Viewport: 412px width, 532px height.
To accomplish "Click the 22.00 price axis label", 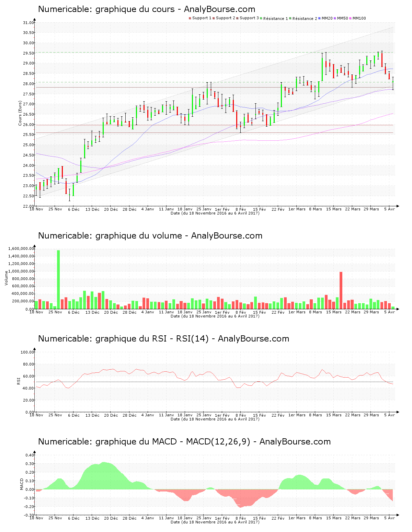I will (28, 206).
